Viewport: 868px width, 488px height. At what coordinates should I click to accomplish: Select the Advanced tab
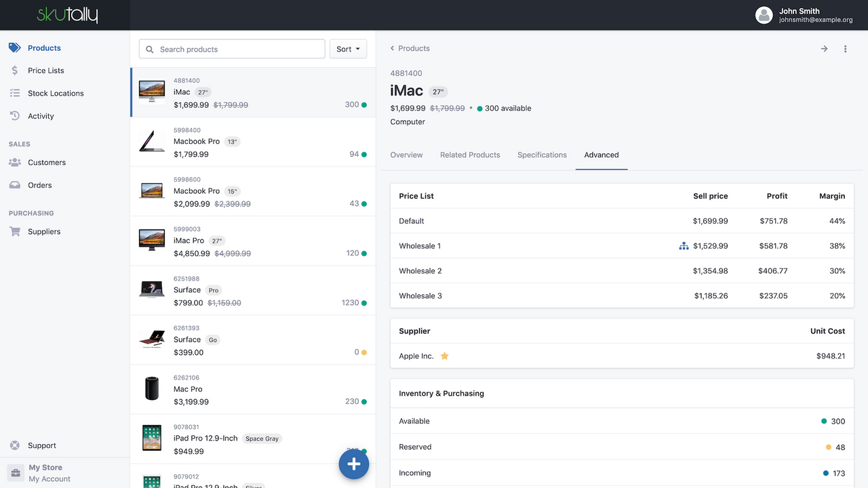tap(601, 155)
